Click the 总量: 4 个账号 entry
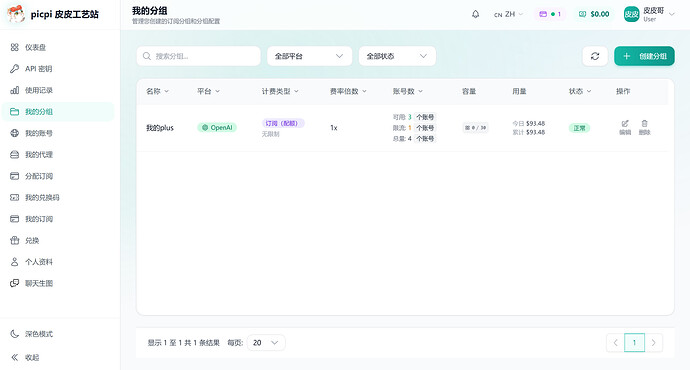690x370 pixels. click(x=414, y=139)
